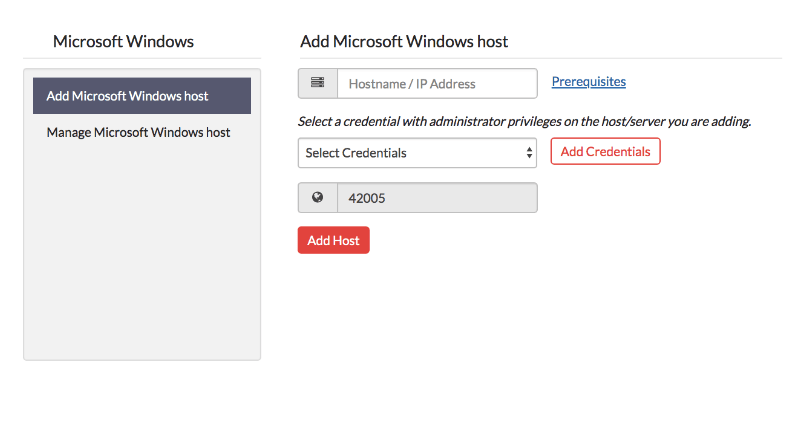Click the port field showing 42005

point(437,198)
